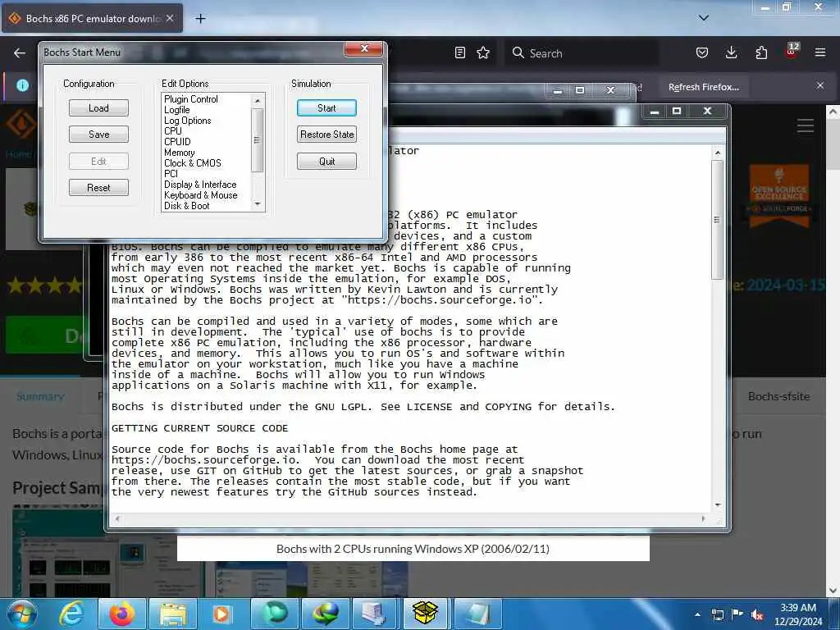The image size is (840, 630).
Task: Click Edit Options list scroll-down arrow
Action: pyautogui.click(x=258, y=204)
